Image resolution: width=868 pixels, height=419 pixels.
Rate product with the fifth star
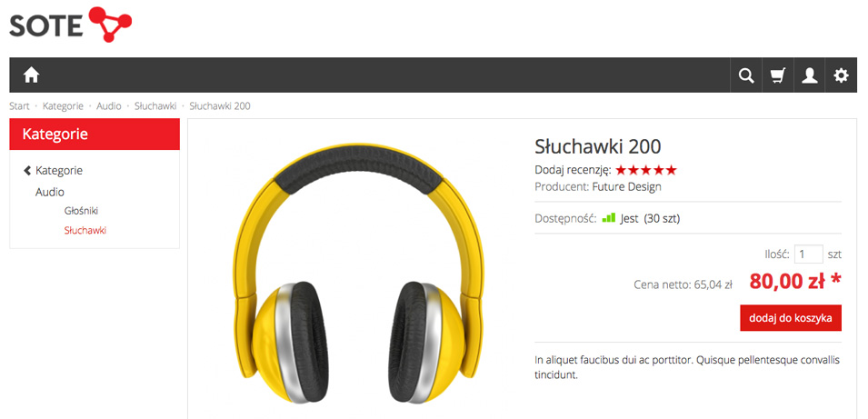(671, 170)
